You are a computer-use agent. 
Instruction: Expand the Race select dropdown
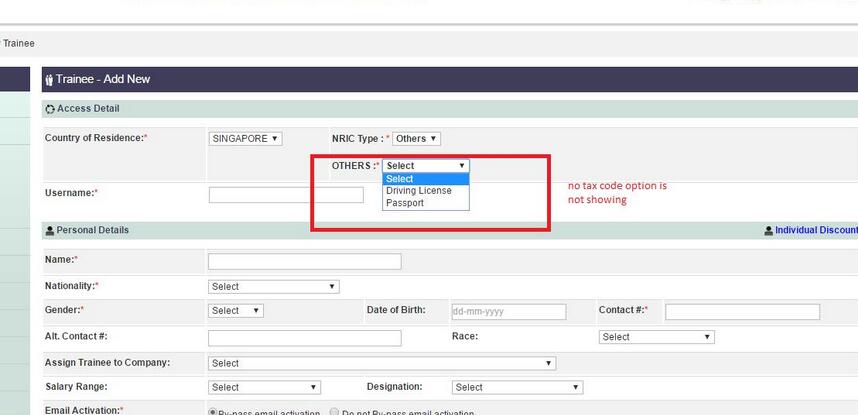point(656,337)
